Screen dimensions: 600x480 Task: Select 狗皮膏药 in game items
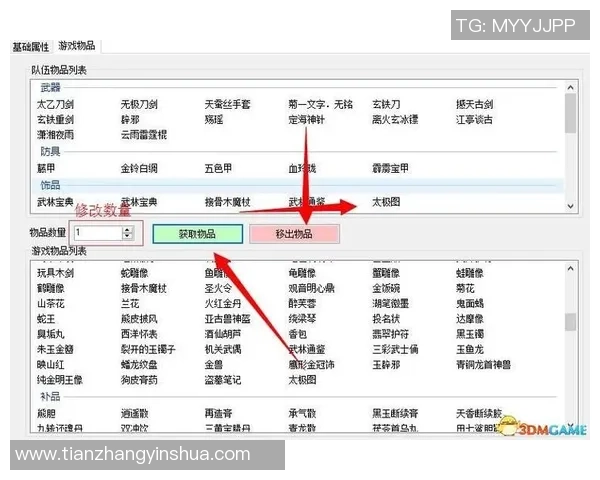(x=139, y=380)
